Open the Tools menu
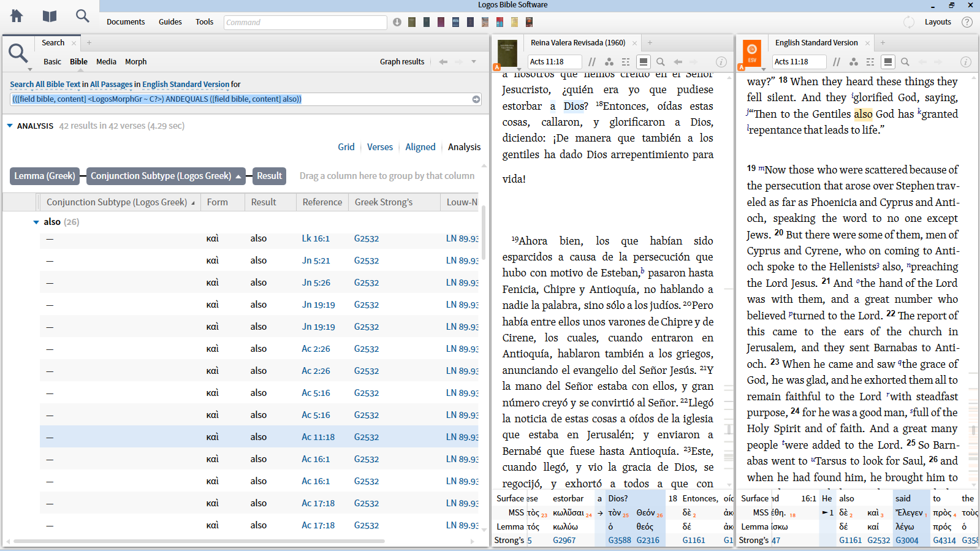The image size is (980, 551). (205, 22)
